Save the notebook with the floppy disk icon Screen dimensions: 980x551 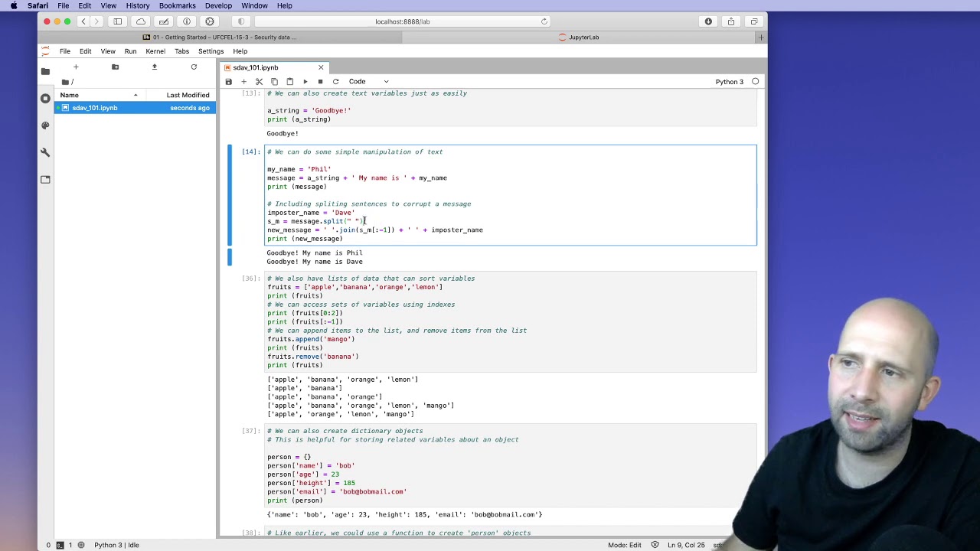pos(228,81)
